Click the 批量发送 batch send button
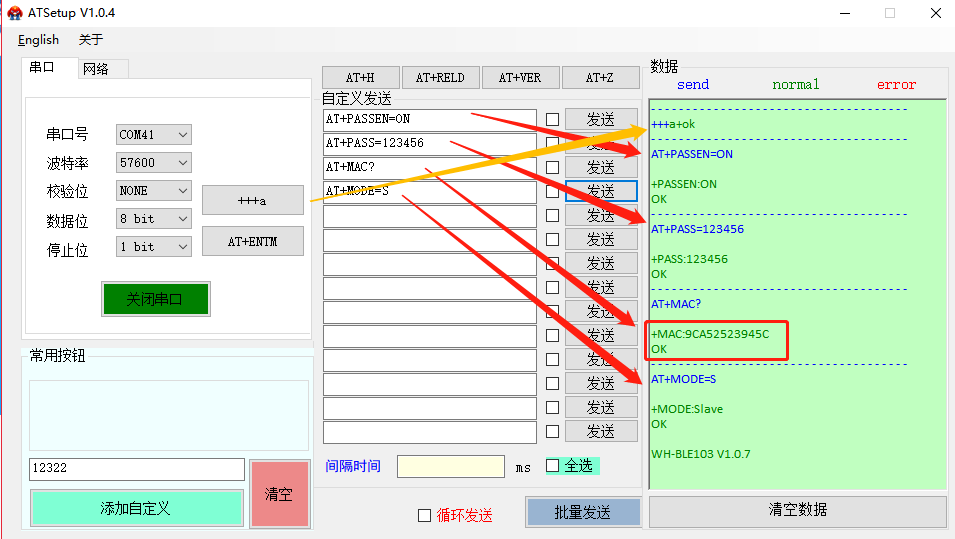Viewport: 955px width, 539px height. point(582,512)
